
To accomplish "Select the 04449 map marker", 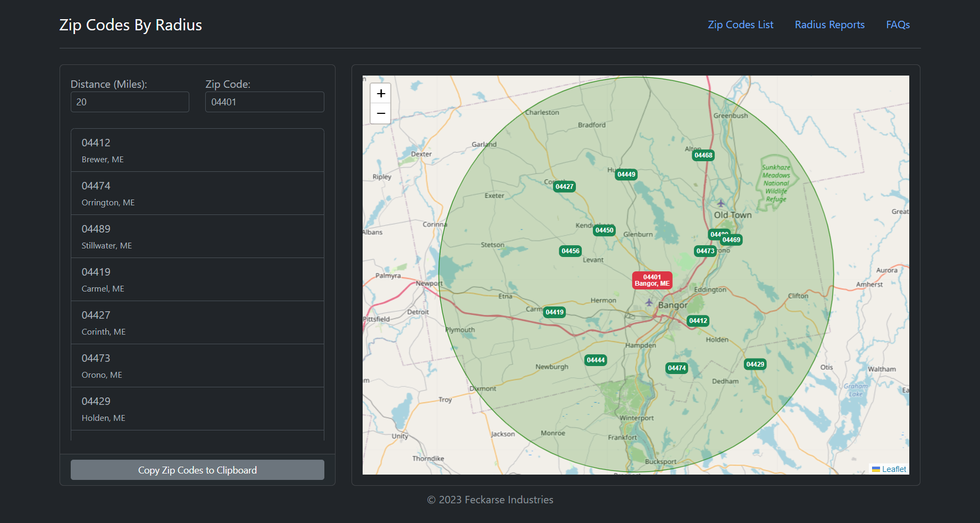I will point(625,174).
